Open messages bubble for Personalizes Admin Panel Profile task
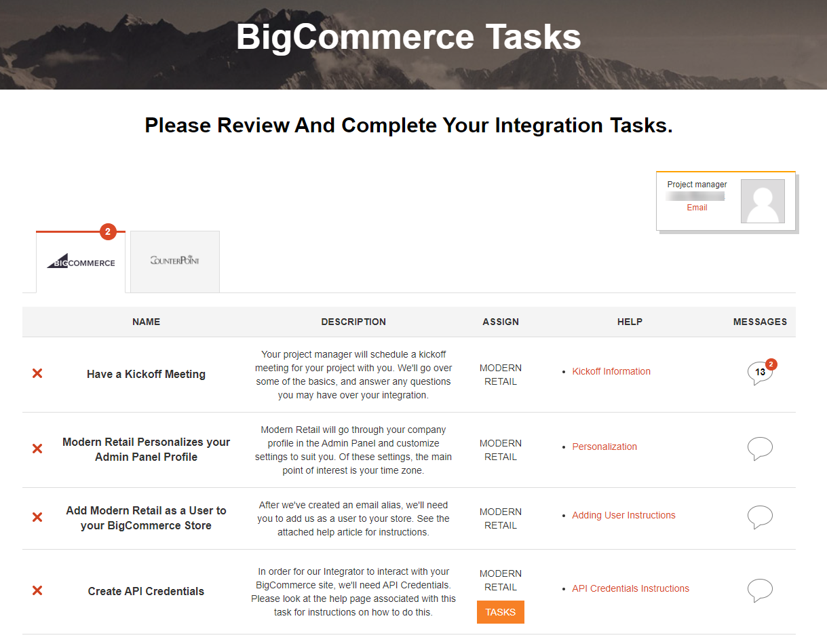This screenshot has height=644, width=827. point(760,449)
